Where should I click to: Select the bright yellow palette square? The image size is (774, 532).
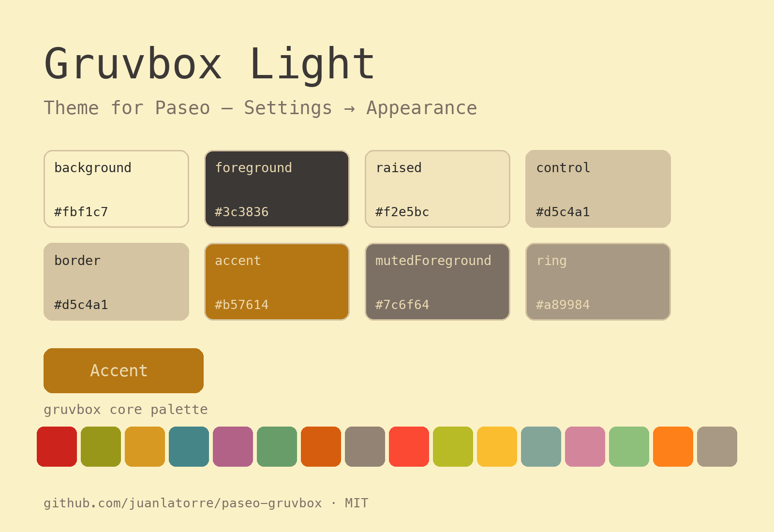(x=497, y=446)
